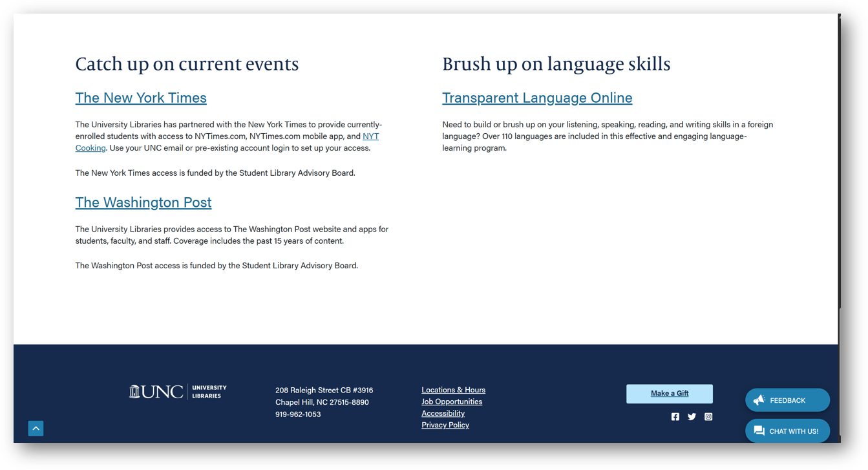Follow the NYT Cooking link

click(x=370, y=136)
